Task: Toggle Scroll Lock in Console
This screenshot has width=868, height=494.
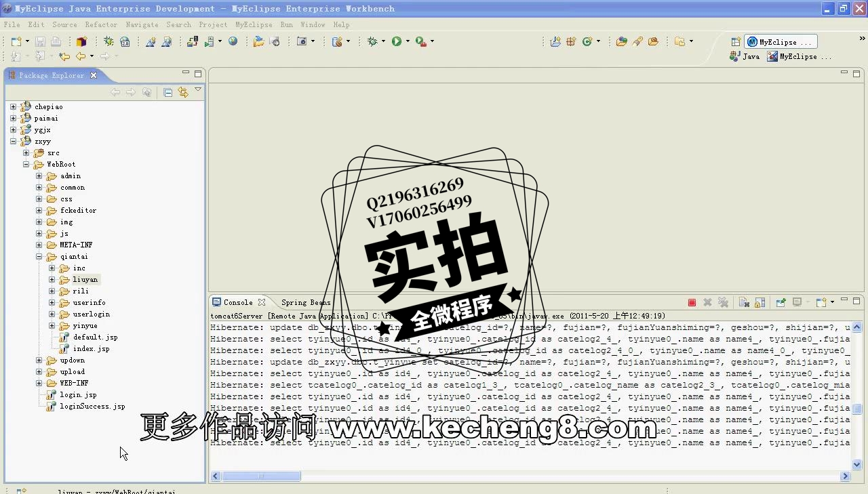Action: [759, 302]
